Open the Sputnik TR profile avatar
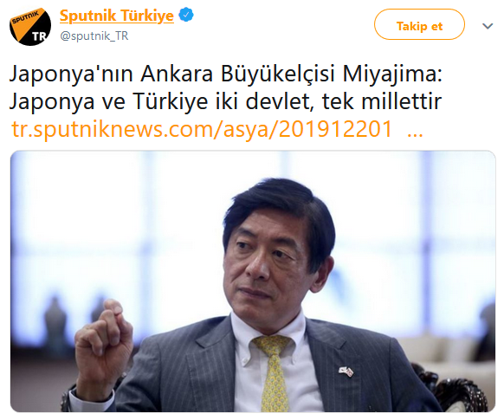Image resolution: width=504 pixels, height=420 pixels. [x=30, y=26]
